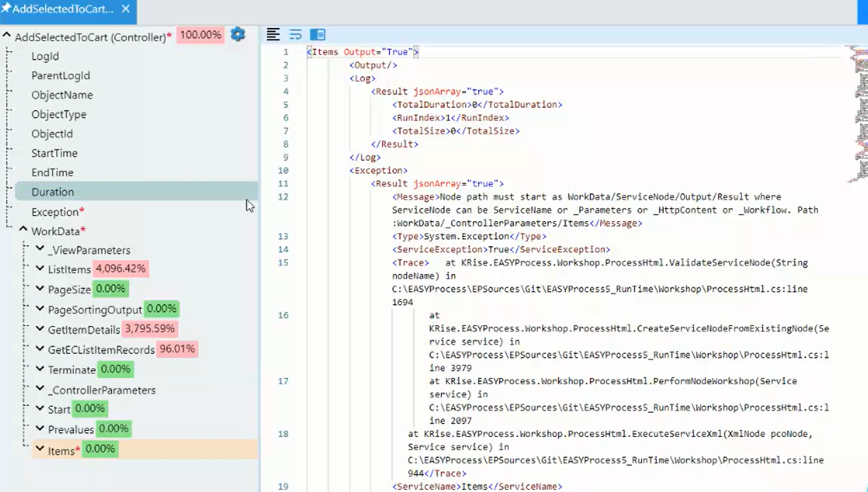Viewport: 868px width, 492px height.
Task: Select the ParentLogId tree item
Action: pos(60,75)
